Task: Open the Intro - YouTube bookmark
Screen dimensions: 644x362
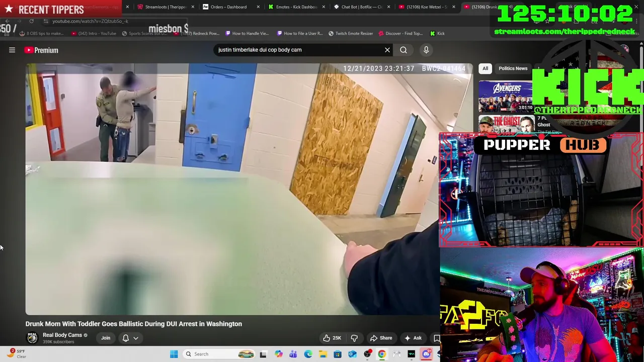Action: [94, 33]
